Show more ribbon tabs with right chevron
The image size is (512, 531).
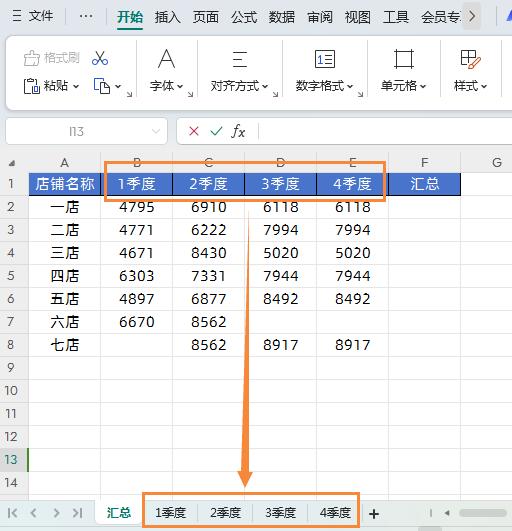(472, 16)
